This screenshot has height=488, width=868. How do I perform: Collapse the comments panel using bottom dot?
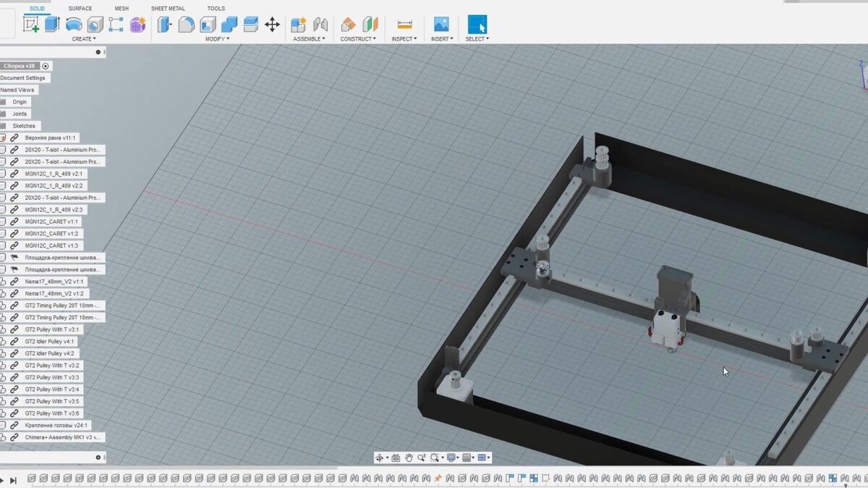pyautogui.click(x=98, y=458)
